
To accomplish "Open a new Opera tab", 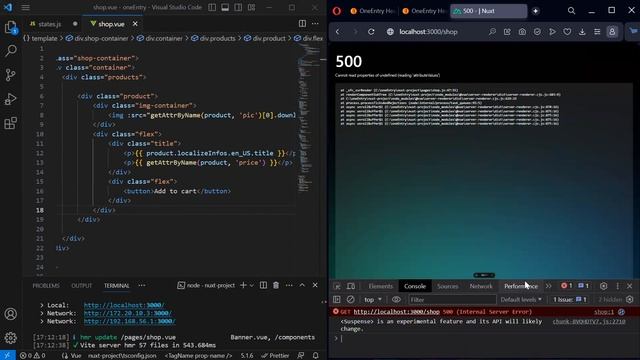I will click(536, 11).
